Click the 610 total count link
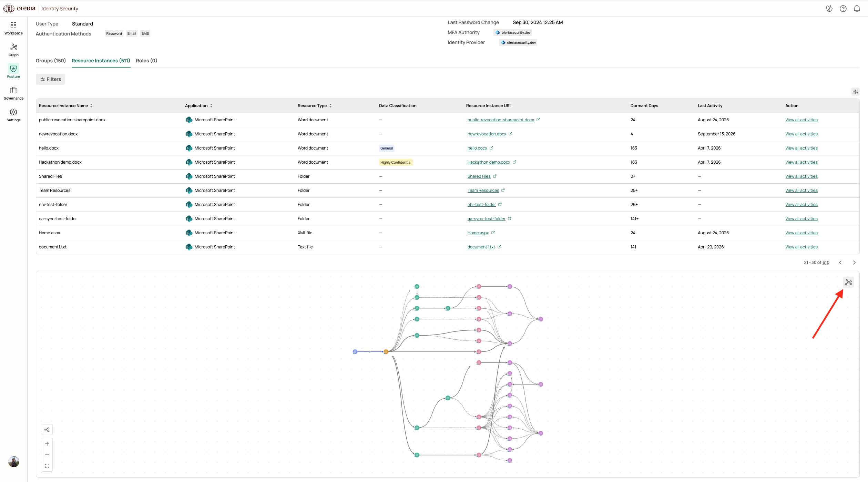 (826, 263)
